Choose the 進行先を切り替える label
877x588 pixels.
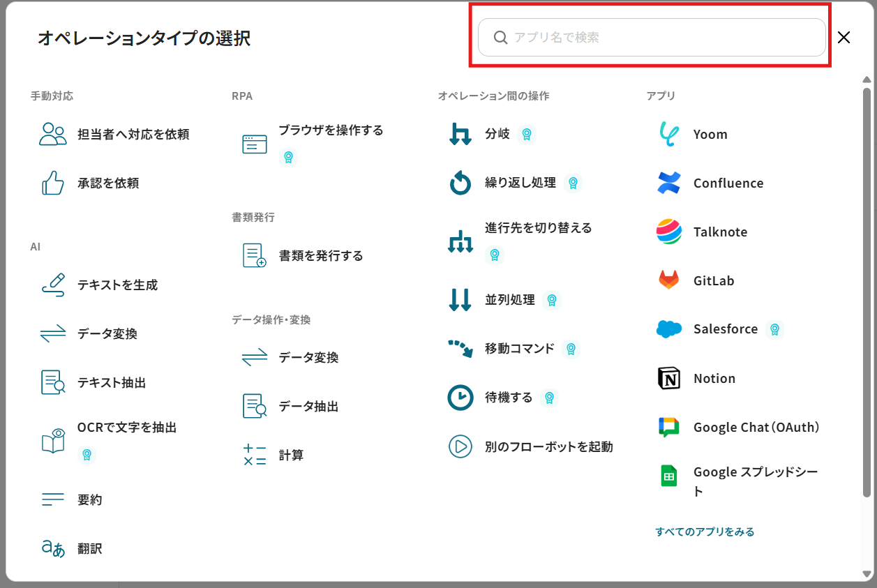539,227
